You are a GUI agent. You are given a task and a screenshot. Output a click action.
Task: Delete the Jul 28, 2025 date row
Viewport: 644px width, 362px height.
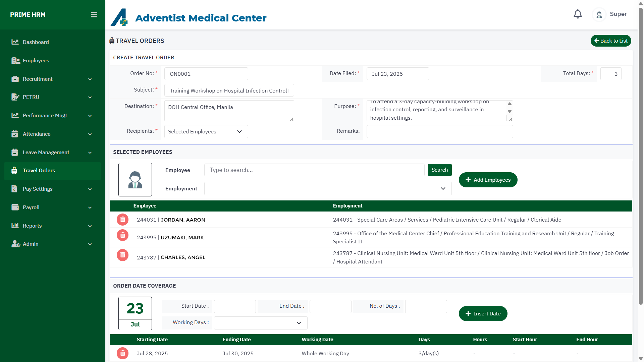(122, 353)
